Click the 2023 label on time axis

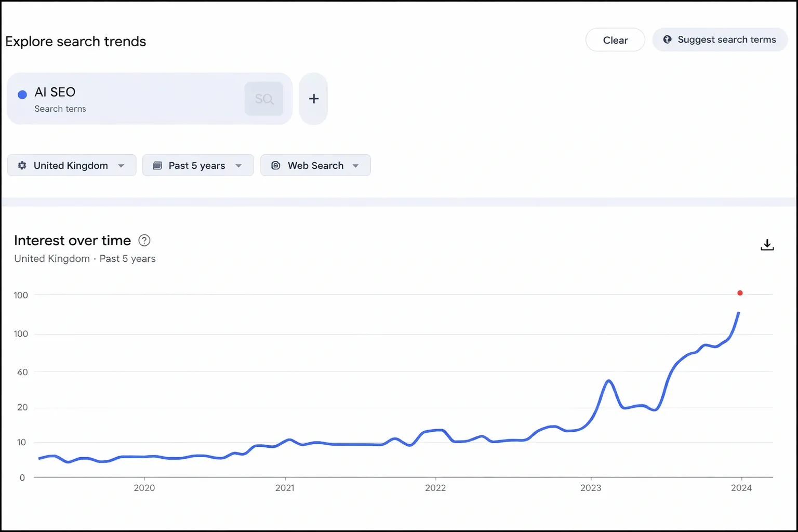coord(591,488)
